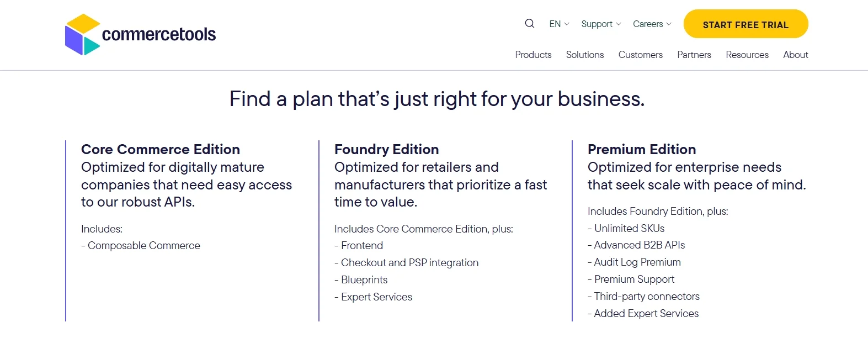Click the page headline about finding a plan
The image size is (868, 359).
437,99
